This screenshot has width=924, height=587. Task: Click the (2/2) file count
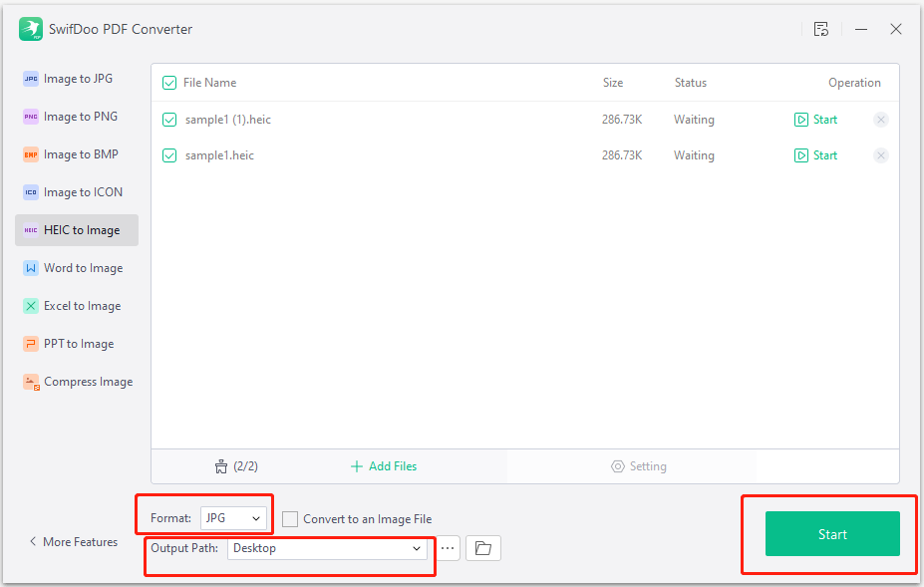[x=245, y=466]
